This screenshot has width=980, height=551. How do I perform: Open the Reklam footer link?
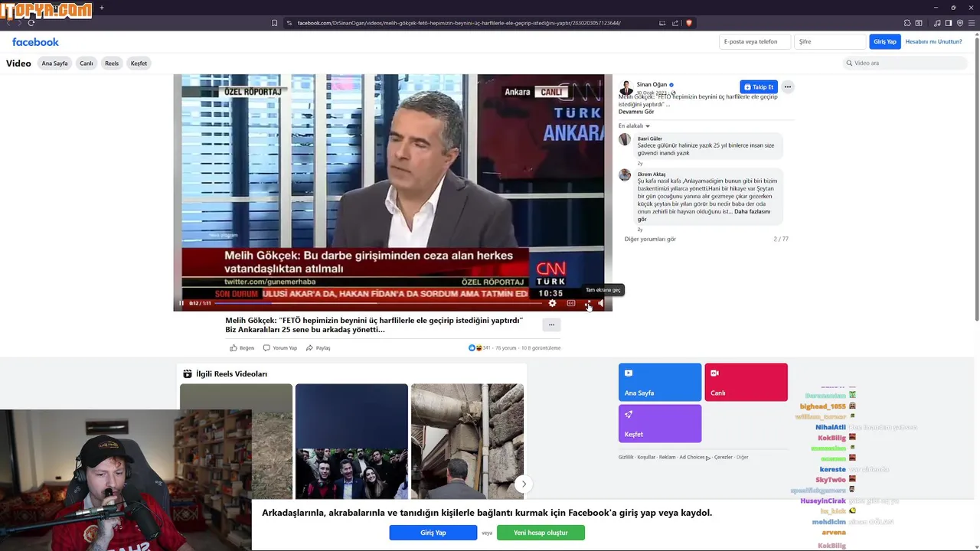[x=668, y=457]
